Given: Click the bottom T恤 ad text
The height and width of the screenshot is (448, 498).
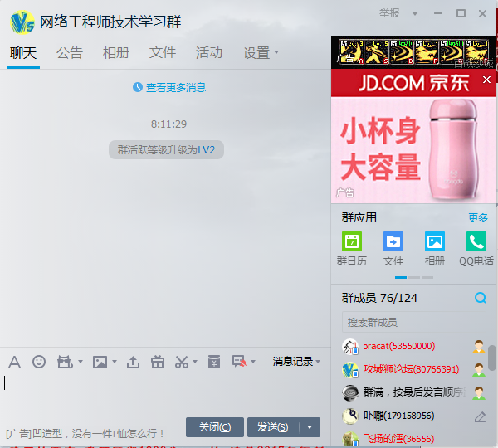Looking at the screenshot, I should tap(85, 433).
